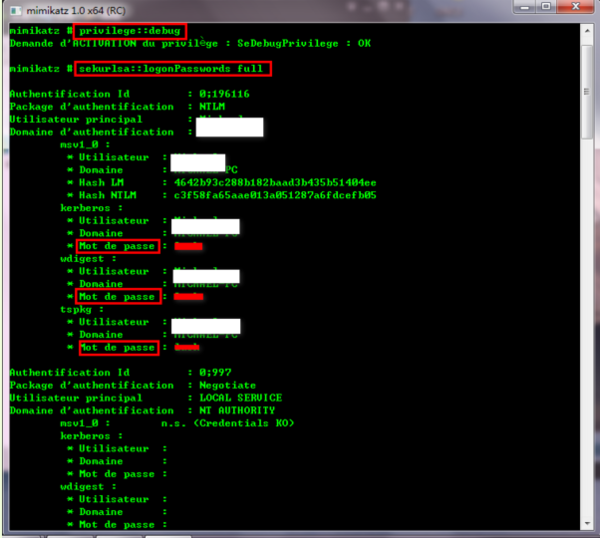Click 'Mot de passe' under tspkg
Image resolution: width=600 pixels, height=538 pixels.
click(119, 347)
